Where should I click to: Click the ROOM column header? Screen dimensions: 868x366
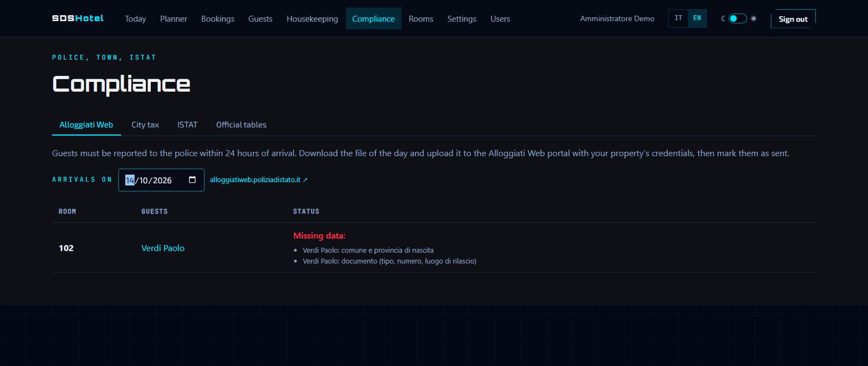point(67,211)
